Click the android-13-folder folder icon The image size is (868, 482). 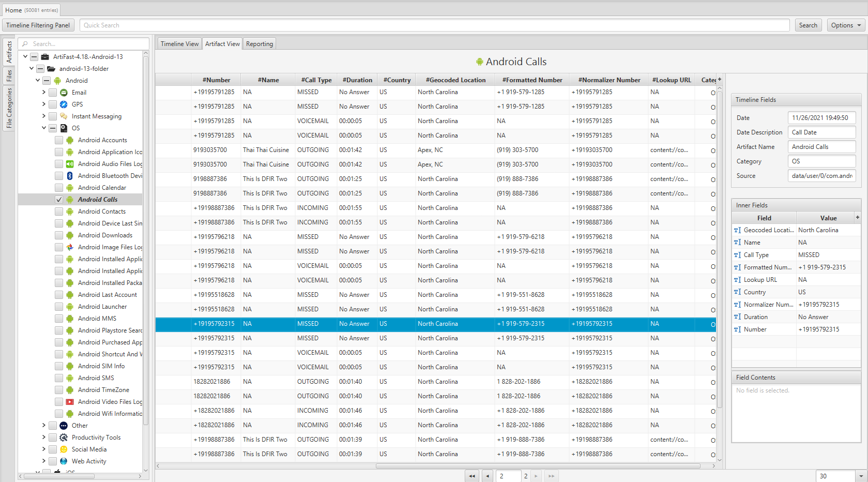click(x=51, y=69)
